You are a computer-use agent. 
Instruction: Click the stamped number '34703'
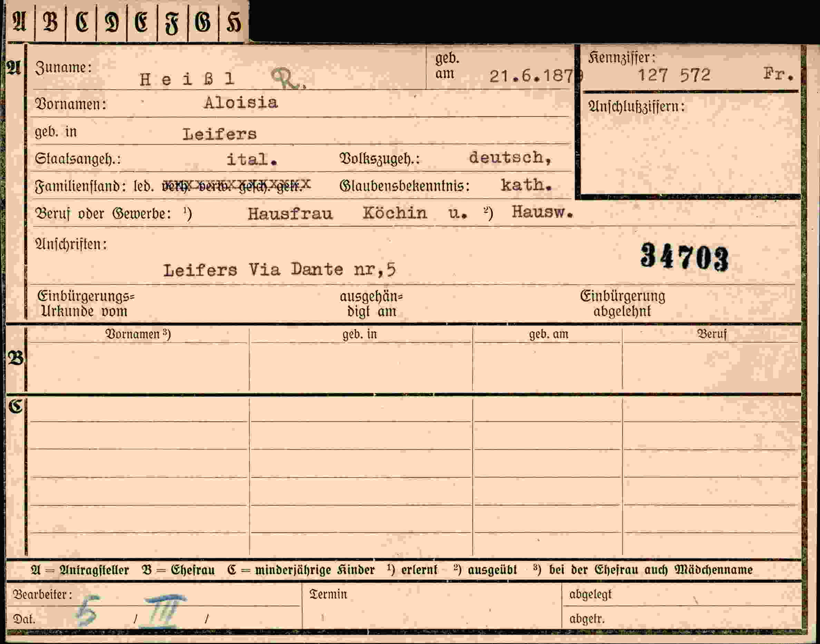coord(685,257)
